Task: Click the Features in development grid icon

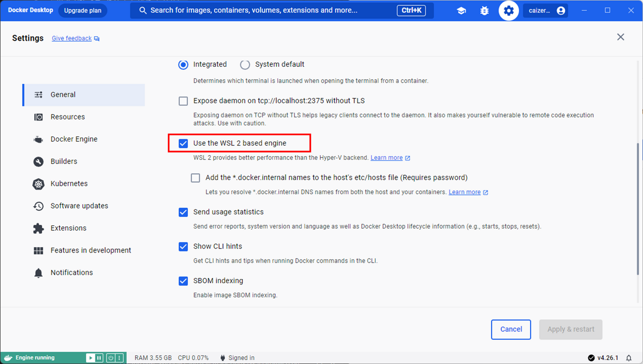Action: tap(39, 250)
